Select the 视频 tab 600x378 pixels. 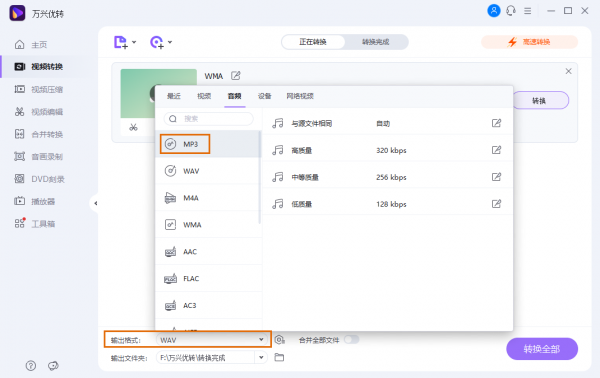pos(204,96)
